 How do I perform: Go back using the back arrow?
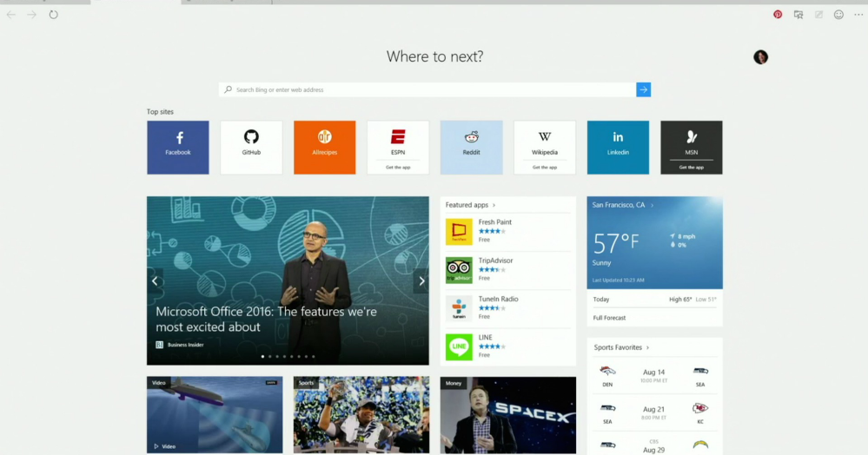(11, 15)
